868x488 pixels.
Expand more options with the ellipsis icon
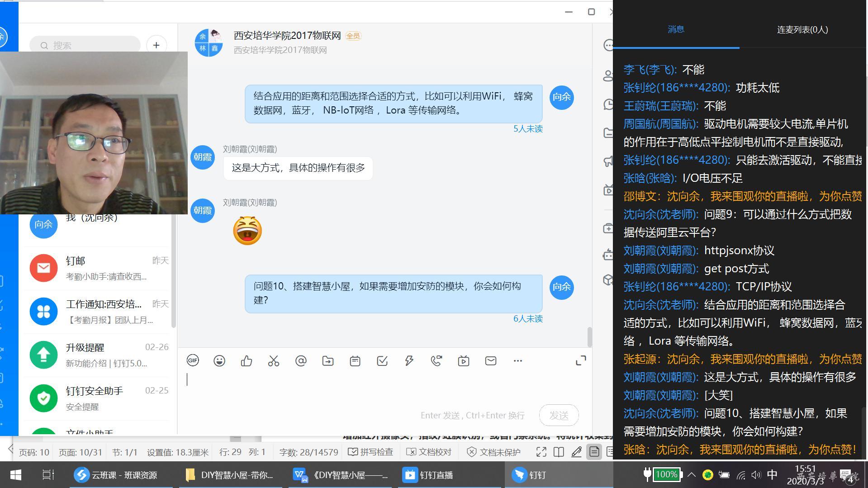coord(518,360)
